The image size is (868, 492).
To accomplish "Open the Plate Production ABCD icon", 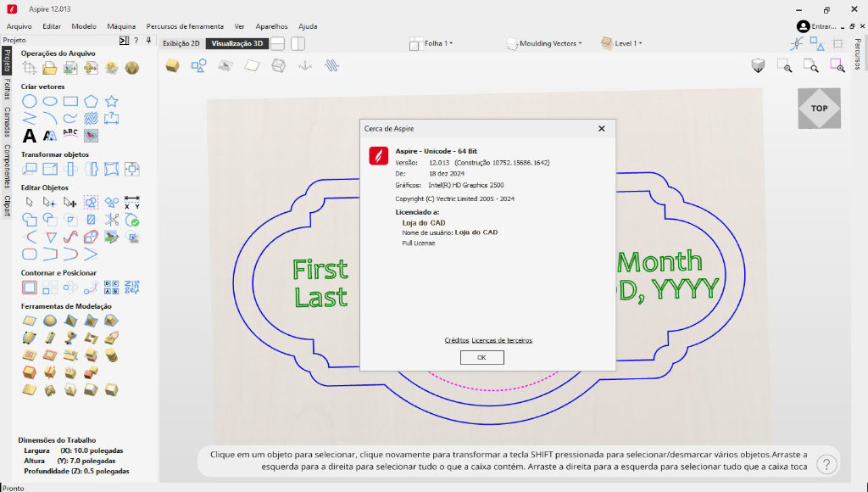I will (111, 287).
